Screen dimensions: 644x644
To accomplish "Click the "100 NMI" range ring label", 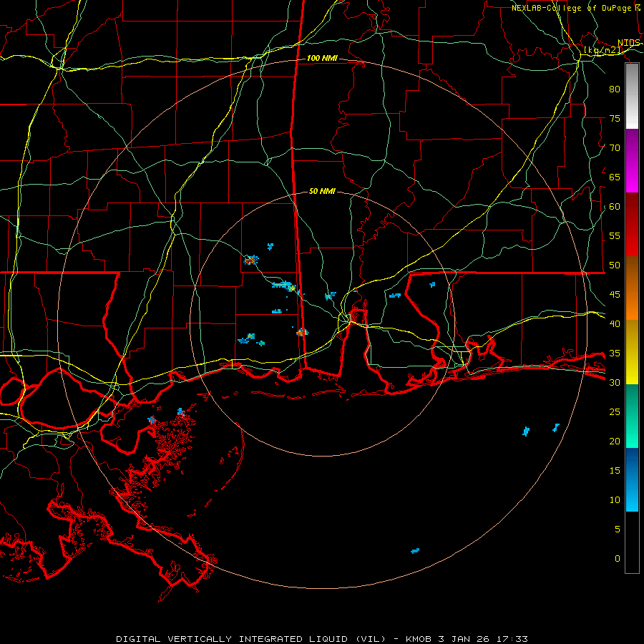I will click(322, 59).
